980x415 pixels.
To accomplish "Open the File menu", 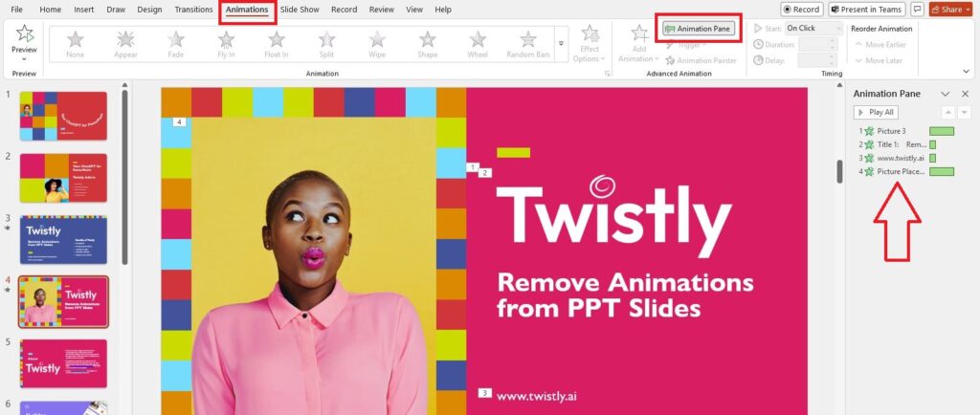I will click(17, 10).
